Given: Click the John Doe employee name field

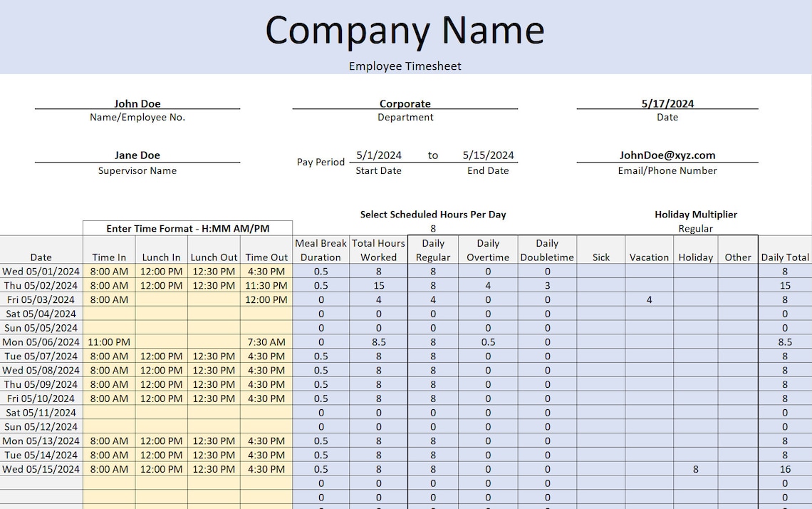Looking at the screenshot, I should [x=137, y=103].
